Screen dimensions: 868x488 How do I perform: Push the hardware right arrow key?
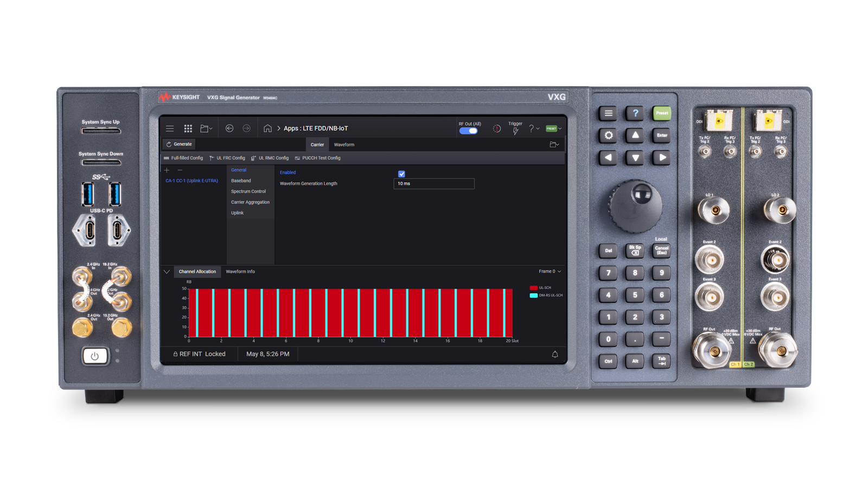point(662,158)
